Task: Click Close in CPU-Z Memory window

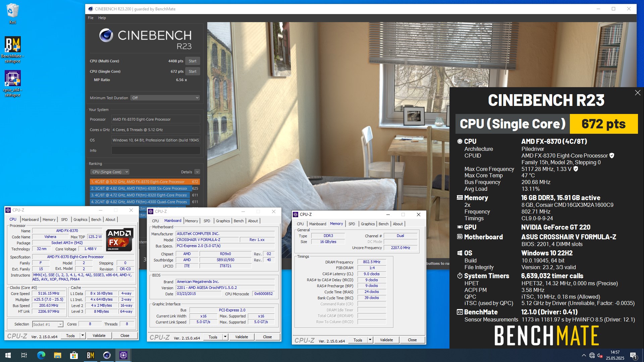Action: tap(412, 340)
